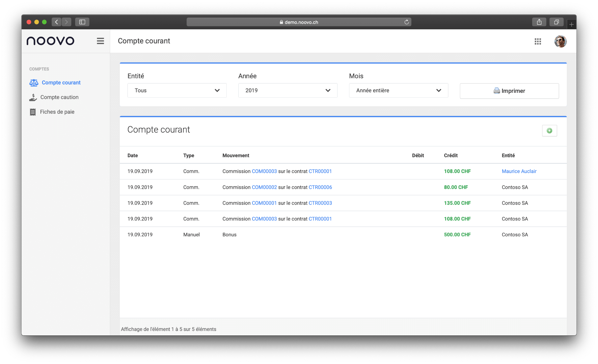Click the Safari reload page icon

point(406,22)
